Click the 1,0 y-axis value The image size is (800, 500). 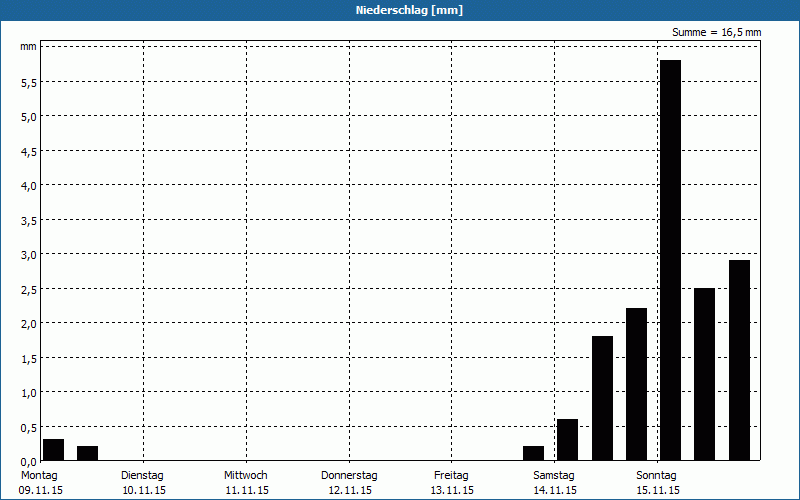(29, 393)
